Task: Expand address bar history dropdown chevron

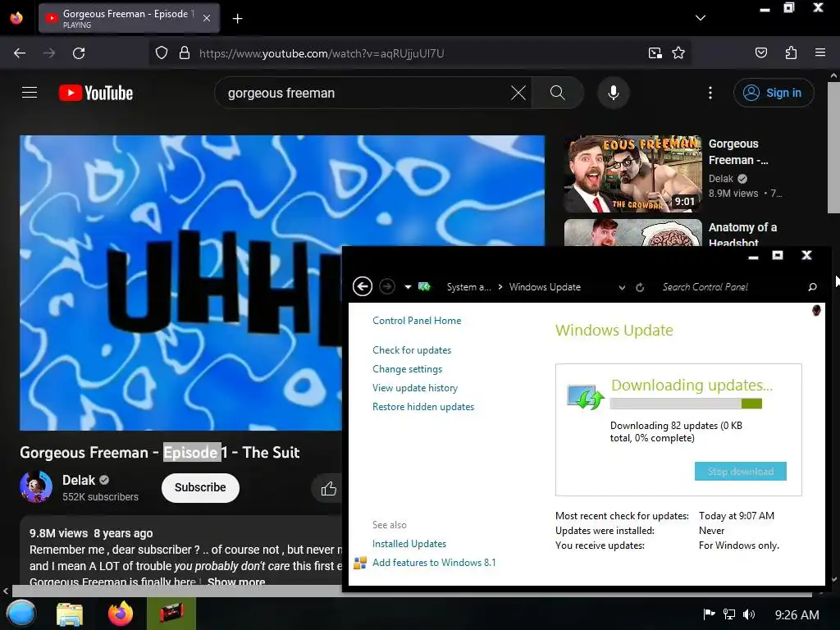Action: pos(622,288)
